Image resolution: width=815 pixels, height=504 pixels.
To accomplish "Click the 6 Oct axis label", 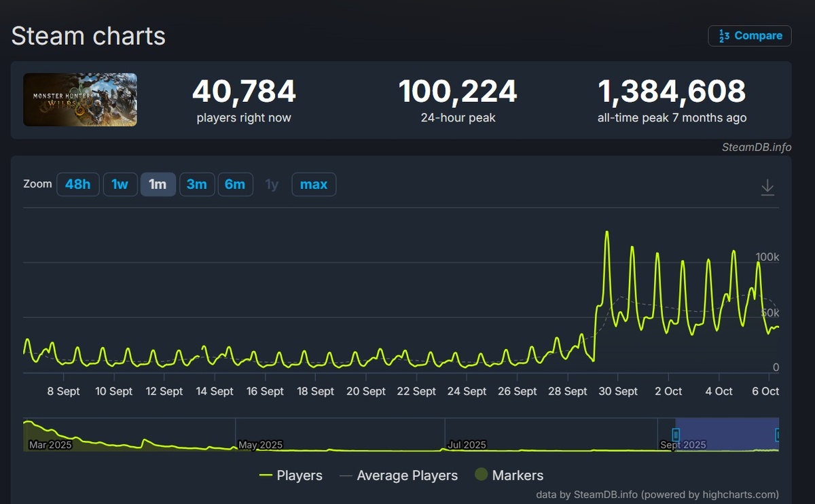I will tap(765, 391).
